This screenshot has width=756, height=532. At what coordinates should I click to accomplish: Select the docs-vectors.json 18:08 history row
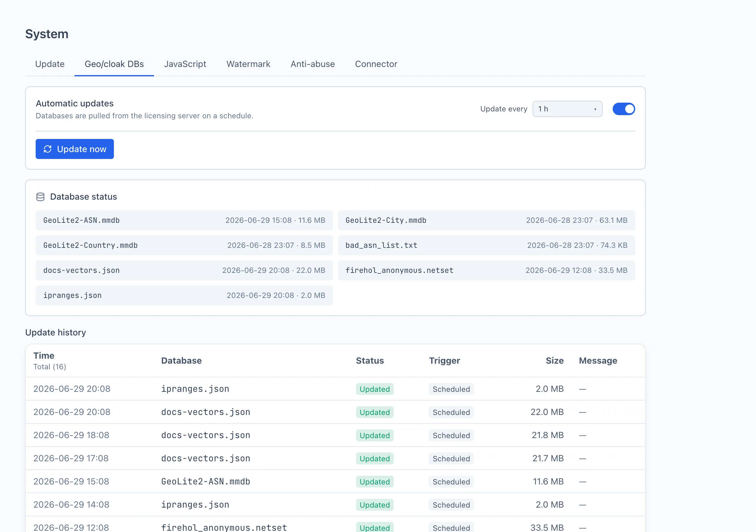(x=335, y=435)
